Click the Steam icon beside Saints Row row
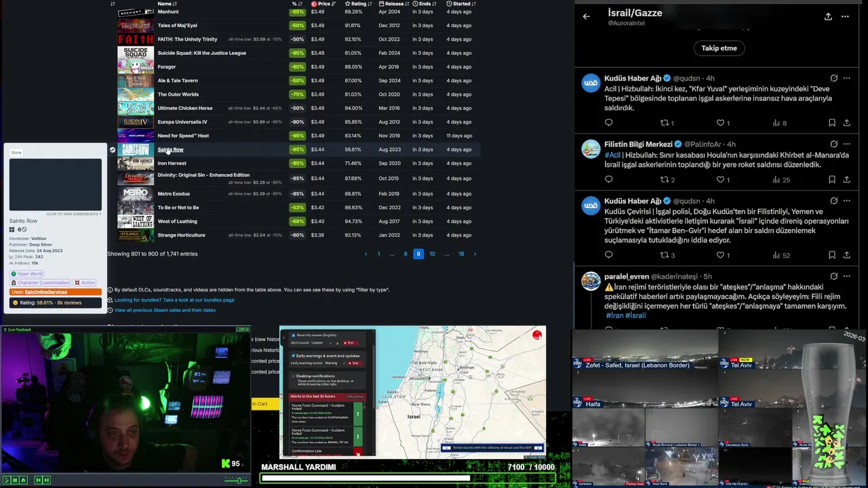This screenshot has height=488, width=868. 113,149
